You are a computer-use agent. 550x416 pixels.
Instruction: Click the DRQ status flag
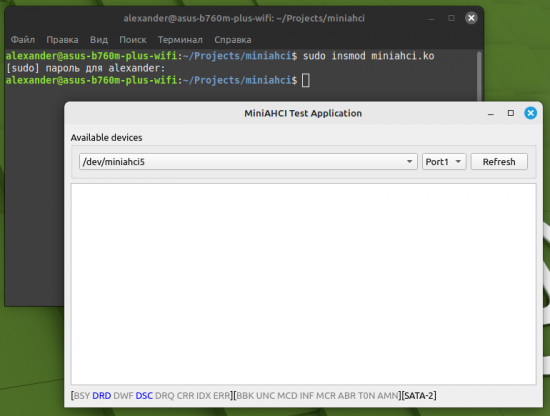(x=165, y=396)
